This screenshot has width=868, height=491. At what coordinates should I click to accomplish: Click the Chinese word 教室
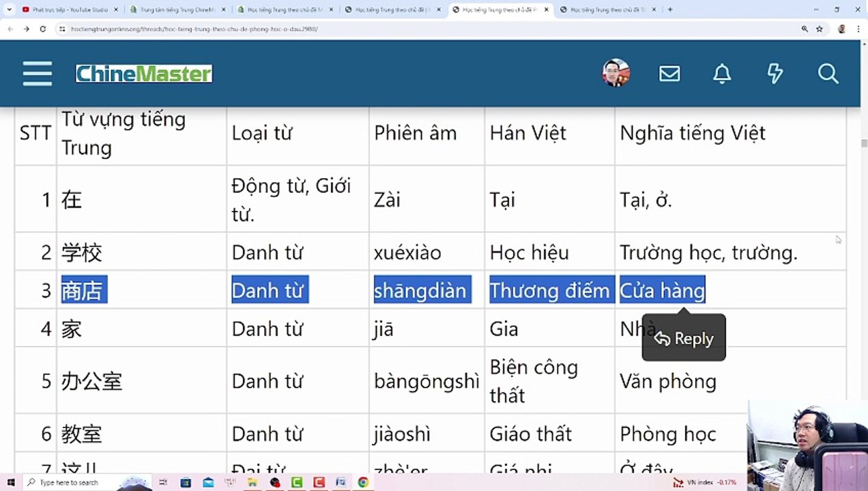pos(82,434)
